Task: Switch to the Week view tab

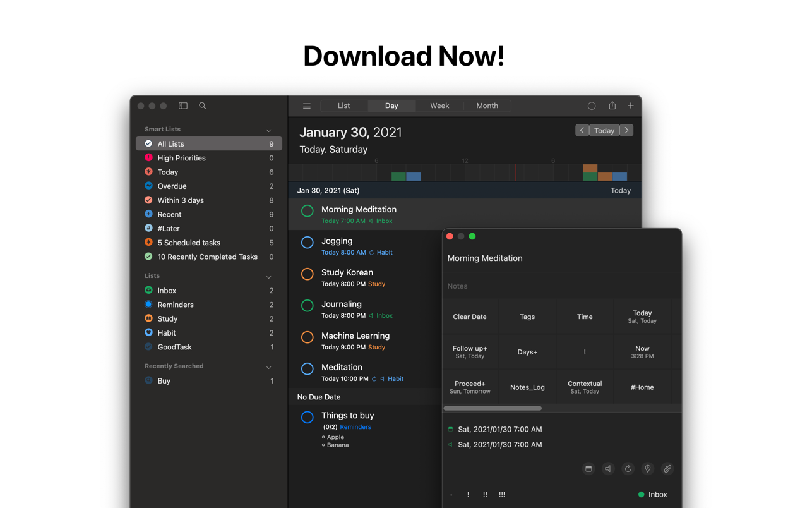Action: click(x=439, y=106)
